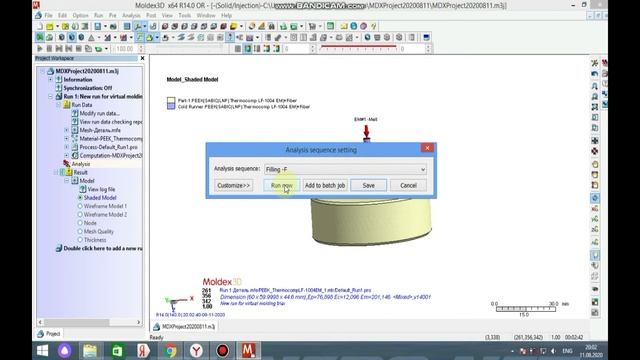
Task: Click the Bandicam record icon in taskbar
Action: pyautogui.click(x=223, y=351)
